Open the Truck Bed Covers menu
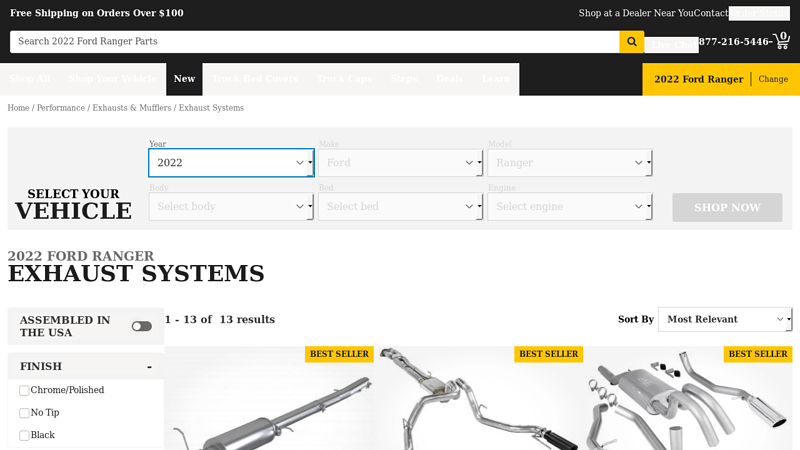Screen dimensions: 800x450 click(x=255, y=79)
